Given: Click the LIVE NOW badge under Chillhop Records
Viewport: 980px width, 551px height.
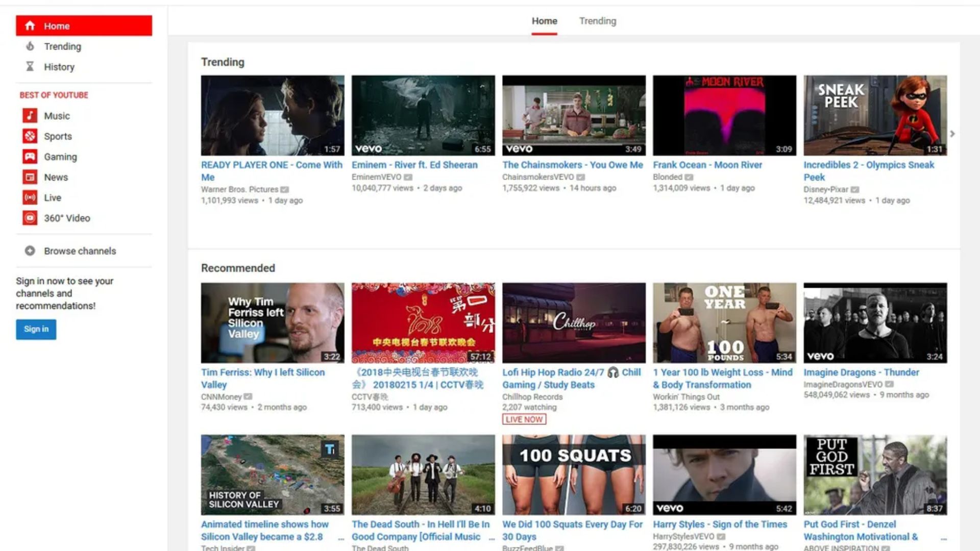Looking at the screenshot, I should 524,419.
